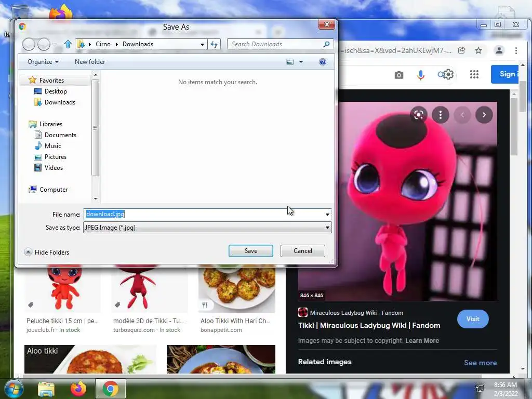
Task: Click the Lens icon on the Tikki image
Action: (x=419, y=115)
